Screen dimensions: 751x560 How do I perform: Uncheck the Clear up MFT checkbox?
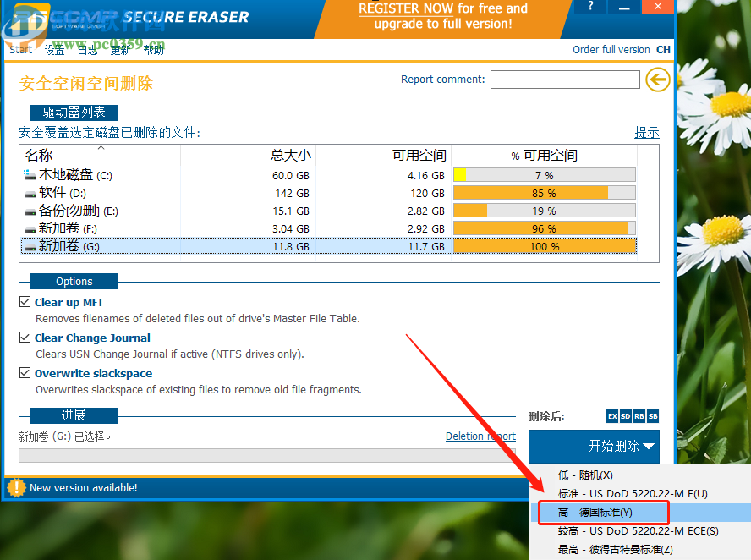click(25, 302)
